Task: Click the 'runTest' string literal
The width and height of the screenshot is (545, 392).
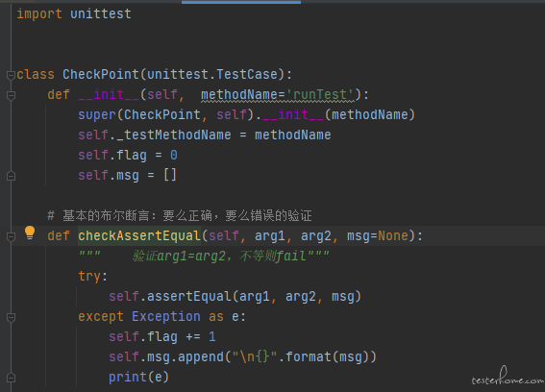Action: click(x=320, y=94)
